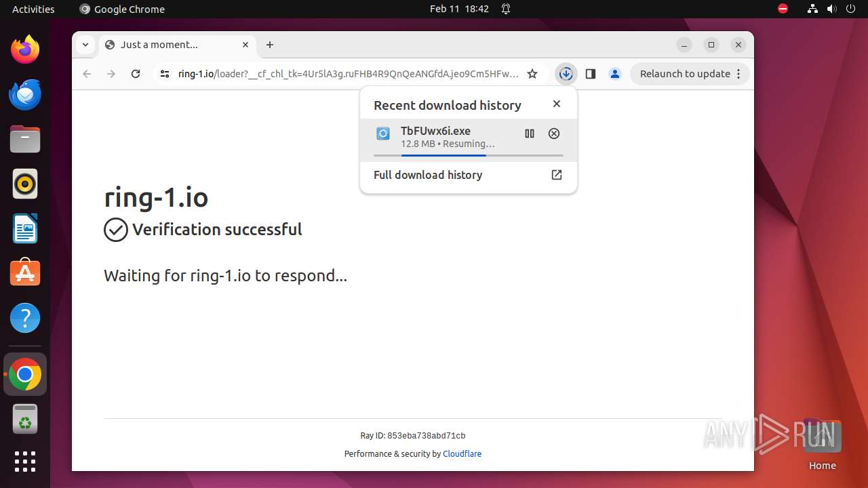The height and width of the screenshot is (488, 868).
Task: Open a new tab
Action: tap(270, 45)
